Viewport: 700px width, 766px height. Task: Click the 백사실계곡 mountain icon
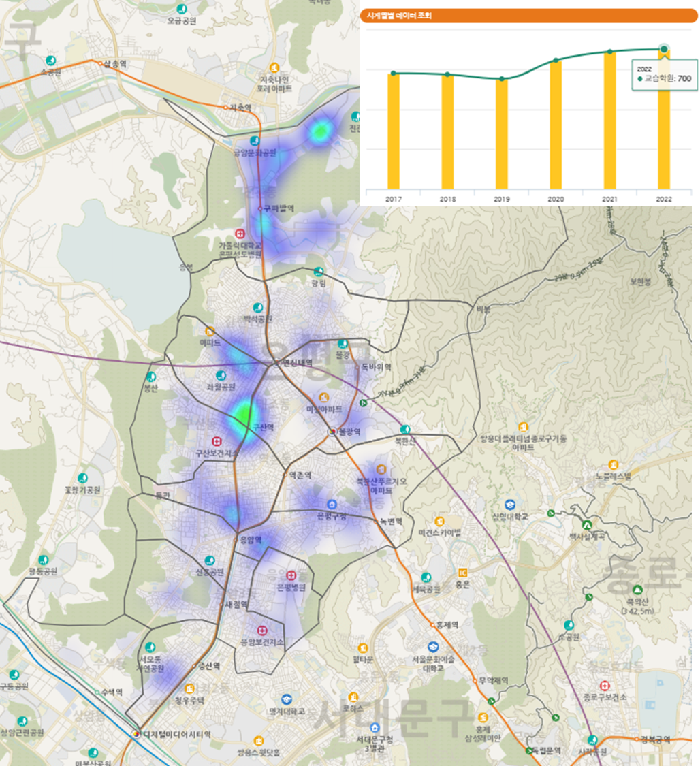587,525
